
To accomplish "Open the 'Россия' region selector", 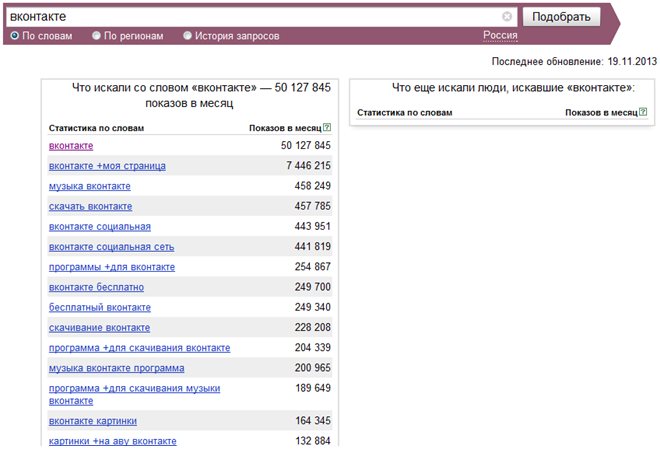I will (500, 35).
